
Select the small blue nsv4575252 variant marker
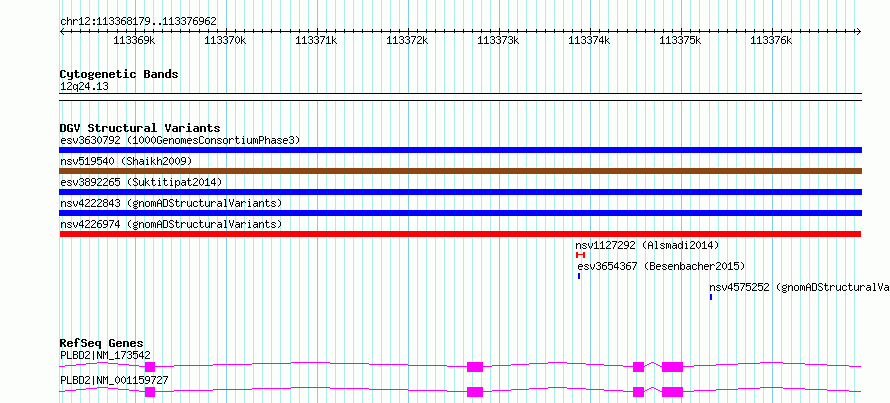[x=711, y=297]
